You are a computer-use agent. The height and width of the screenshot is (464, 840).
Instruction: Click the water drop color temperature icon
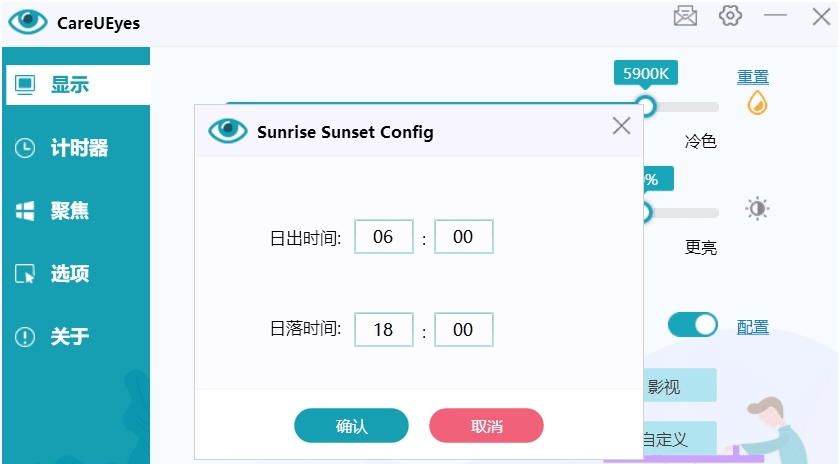757,102
